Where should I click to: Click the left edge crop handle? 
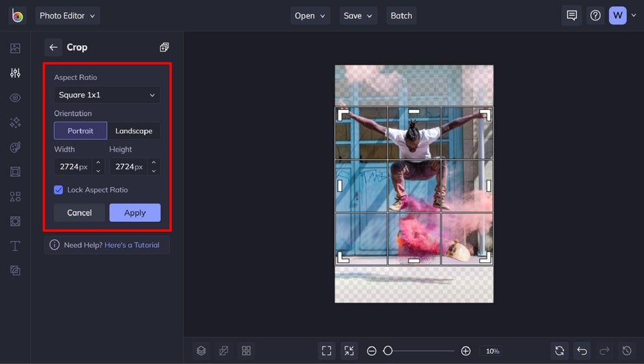pyautogui.click(x=340, y=186)
